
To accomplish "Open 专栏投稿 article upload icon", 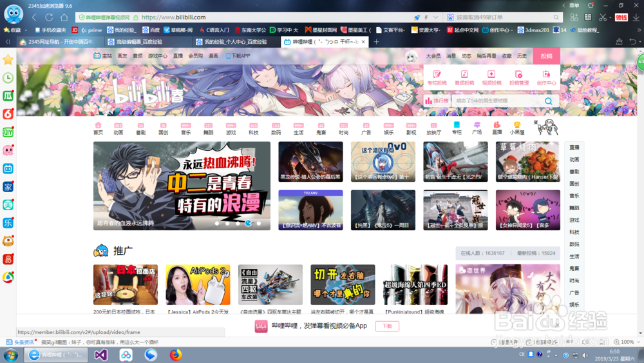I will click(437, 77).
